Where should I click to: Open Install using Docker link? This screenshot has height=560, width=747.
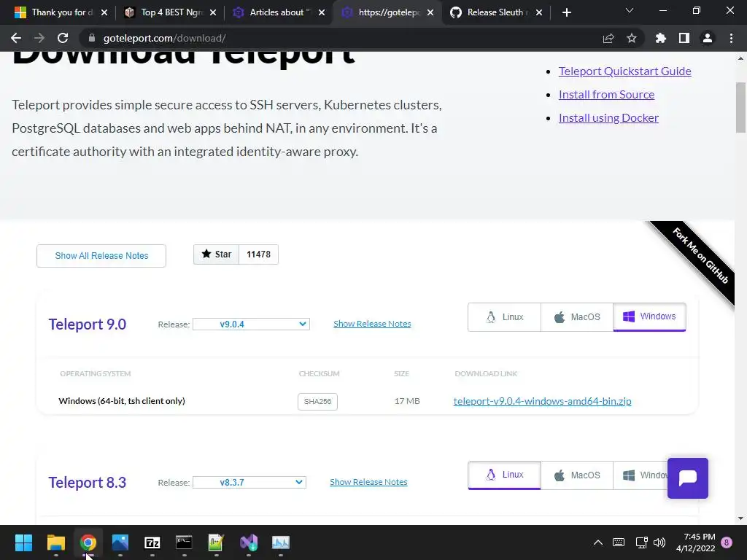click(608, 117)
